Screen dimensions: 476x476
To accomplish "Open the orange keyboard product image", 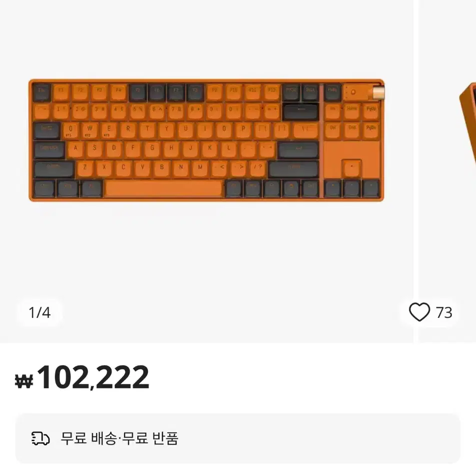I will click(206, 140).
